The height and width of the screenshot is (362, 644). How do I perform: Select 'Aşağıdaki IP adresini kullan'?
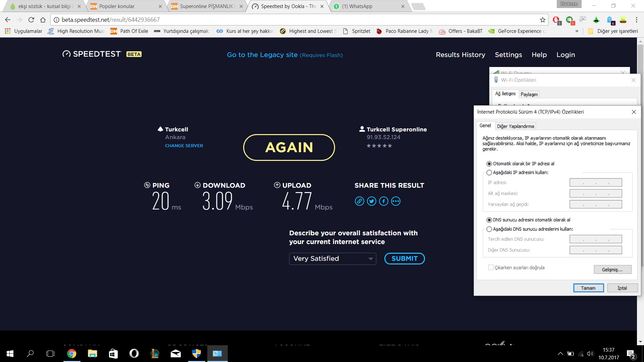pos(517,173)
